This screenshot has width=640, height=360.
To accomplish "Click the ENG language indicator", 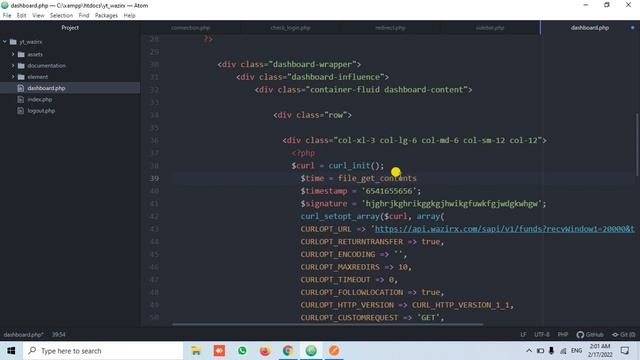I will point(576,351).
